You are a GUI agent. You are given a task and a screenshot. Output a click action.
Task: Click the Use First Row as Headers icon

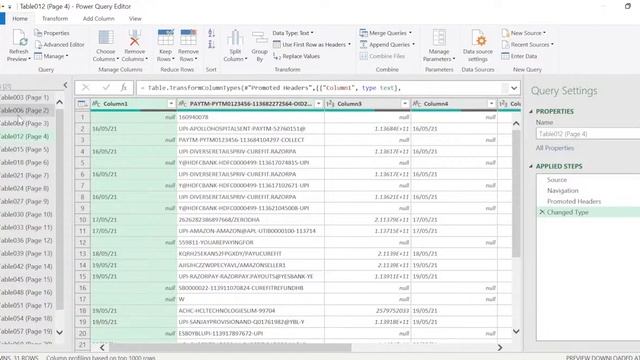click(x=277, y=44)
